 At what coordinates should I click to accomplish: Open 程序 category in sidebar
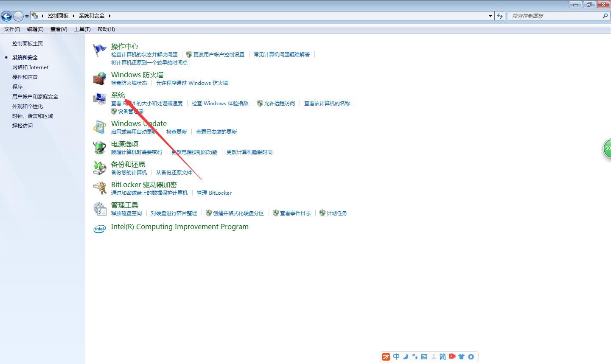coord(17,87)
